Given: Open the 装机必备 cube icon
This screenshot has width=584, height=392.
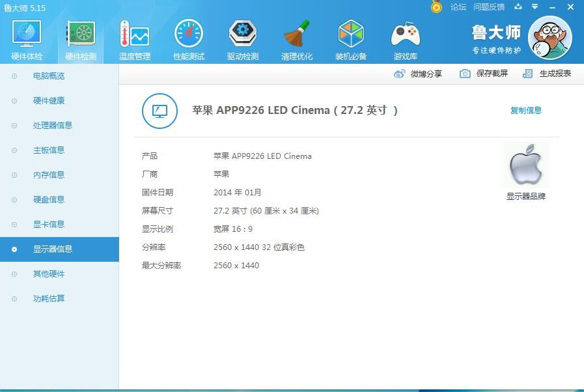Looking at the screenshot, I should 351,34.
